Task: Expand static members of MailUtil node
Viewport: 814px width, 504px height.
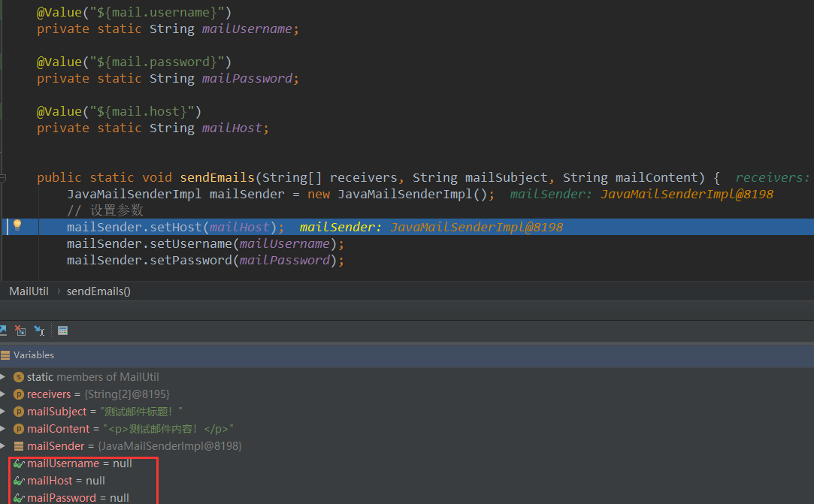Action: click(x=3, y=377)
